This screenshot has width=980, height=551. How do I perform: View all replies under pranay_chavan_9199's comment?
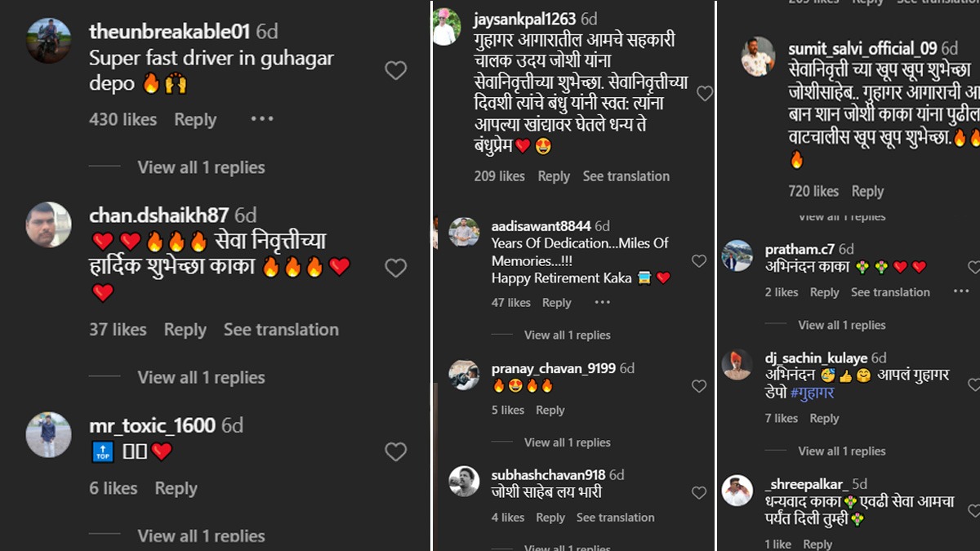pos(567,442)
